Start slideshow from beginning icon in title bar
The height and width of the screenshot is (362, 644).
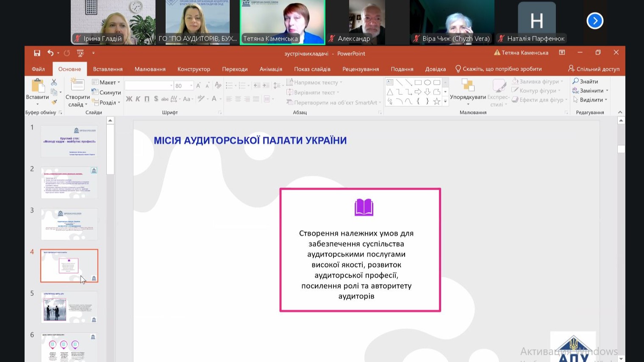80,53
